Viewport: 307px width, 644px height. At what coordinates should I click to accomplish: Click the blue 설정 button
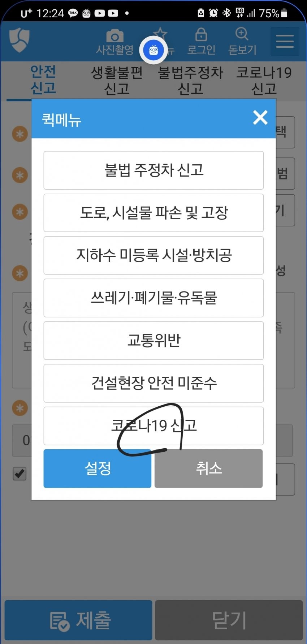tap(98, 468)
